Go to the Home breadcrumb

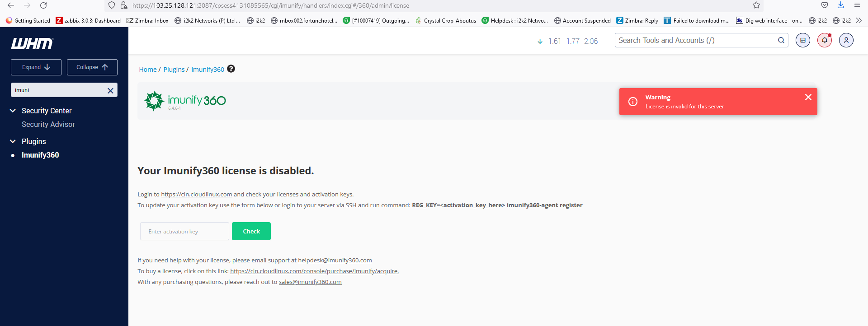click(148, 69)
